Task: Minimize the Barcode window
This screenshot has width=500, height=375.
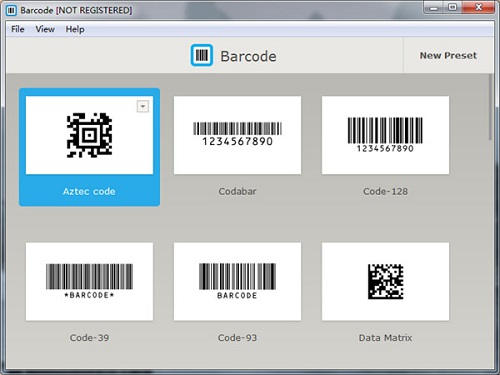Action: [434, 7]
